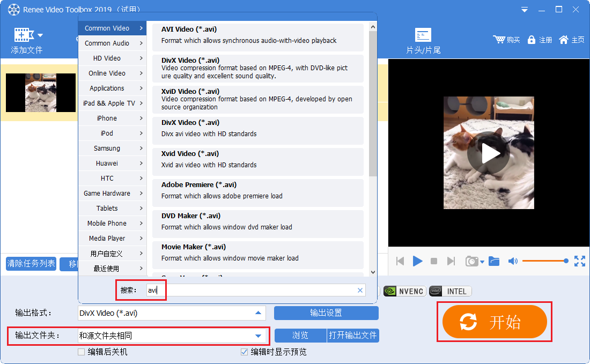This screenshot has width=590, height=364.
Task: Click 打开输出文件 button
Action: 352,336
